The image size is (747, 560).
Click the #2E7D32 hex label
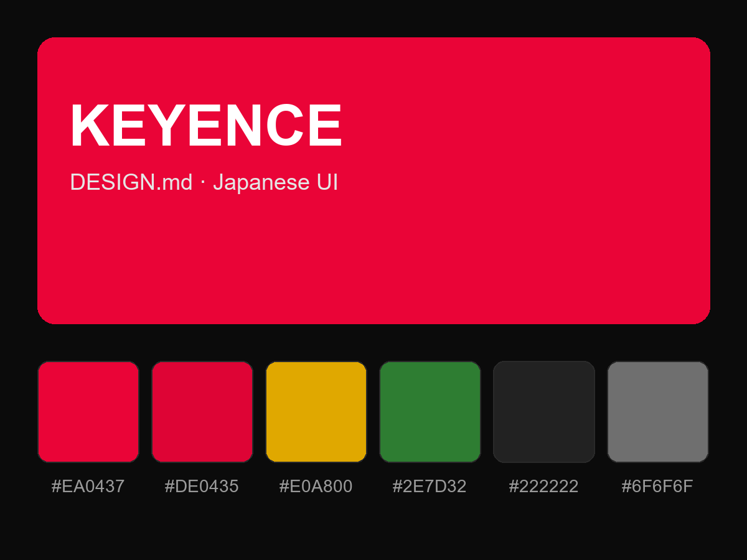pyautogui.click(x=430, y=487)
